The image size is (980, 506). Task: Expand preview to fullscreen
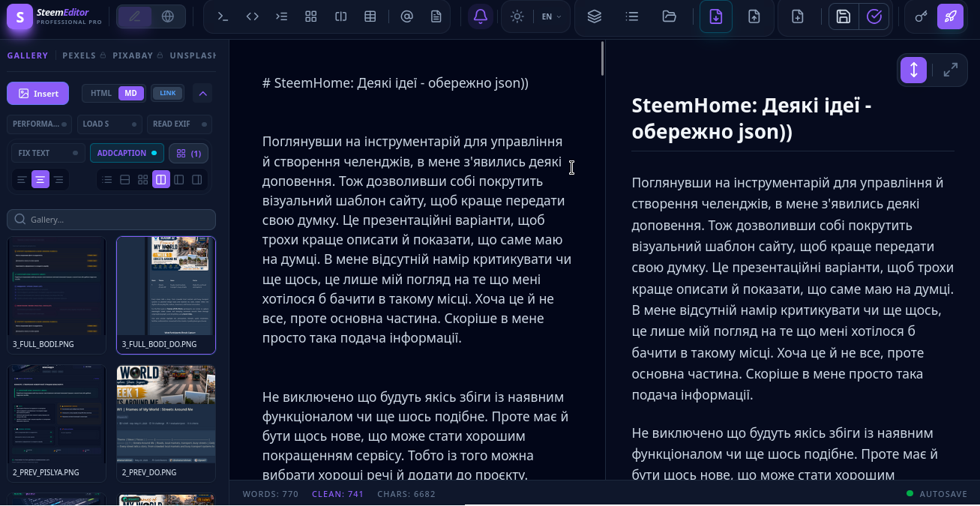(x=950, y=70)
